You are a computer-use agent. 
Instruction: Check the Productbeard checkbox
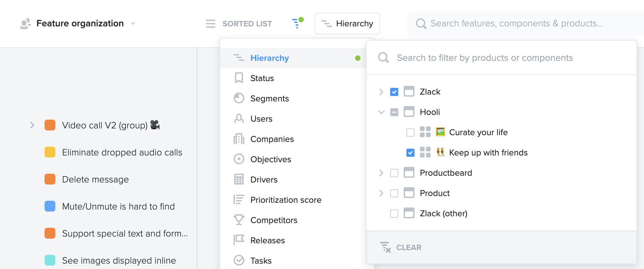394,173
